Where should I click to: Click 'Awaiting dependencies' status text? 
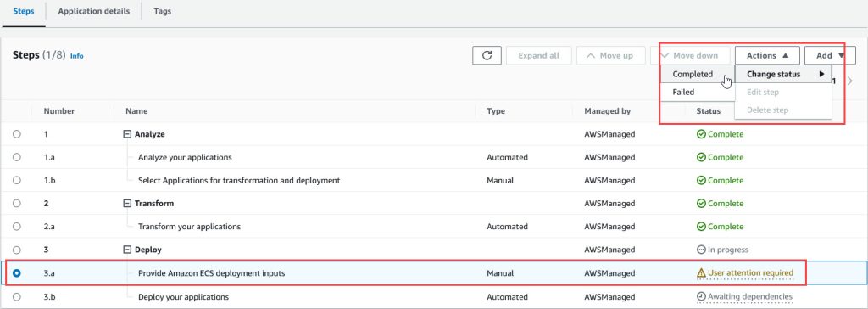point(750,297)
